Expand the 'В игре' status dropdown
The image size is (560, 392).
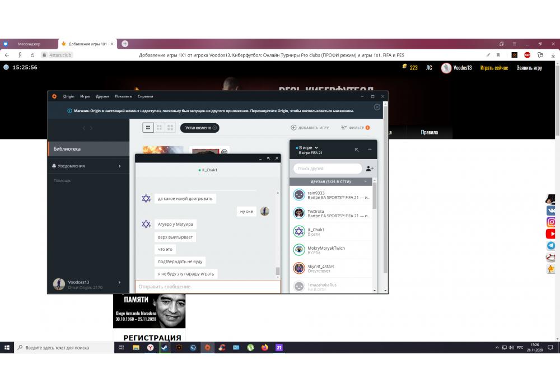tap(316, 148)
